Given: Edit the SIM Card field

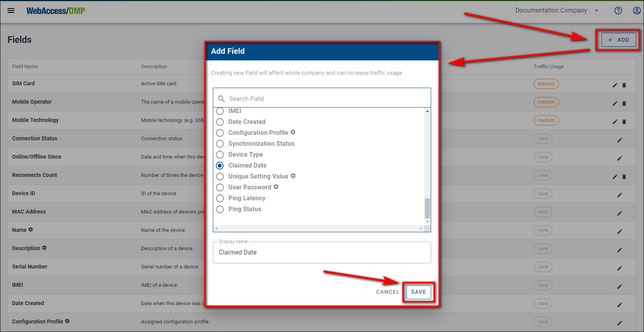Looking at the screenshot, I should [x=615, y=85].
